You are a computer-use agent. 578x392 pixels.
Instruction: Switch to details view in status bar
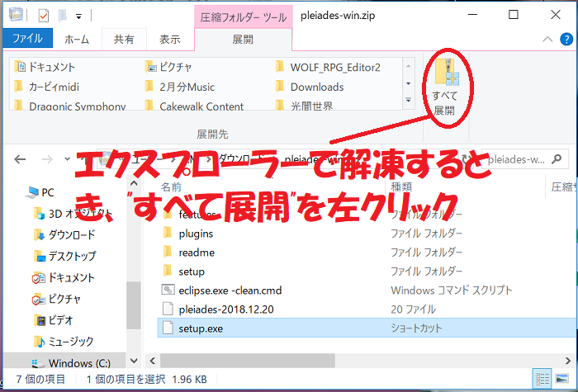pos(542,378)
